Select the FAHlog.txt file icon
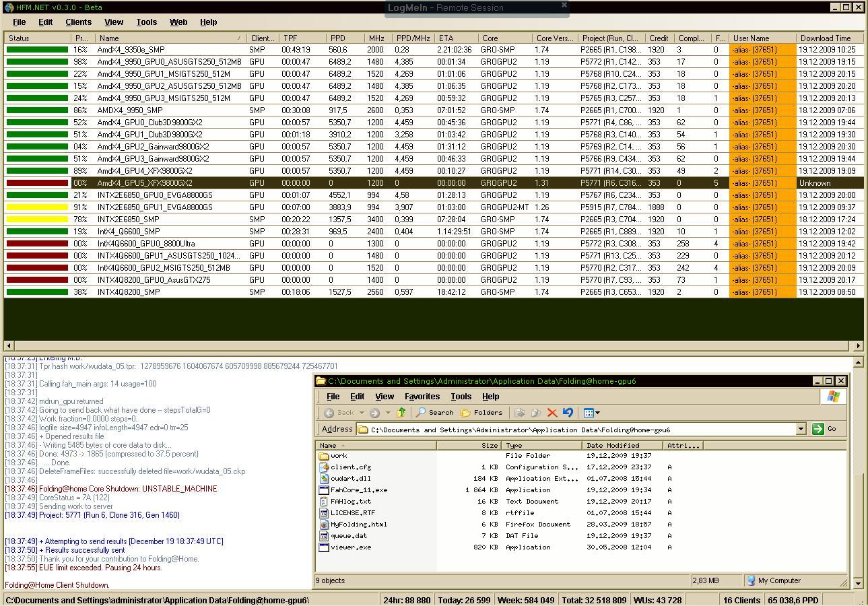The height and width of the screenshot is (606, 868). (x=323, y=502)
